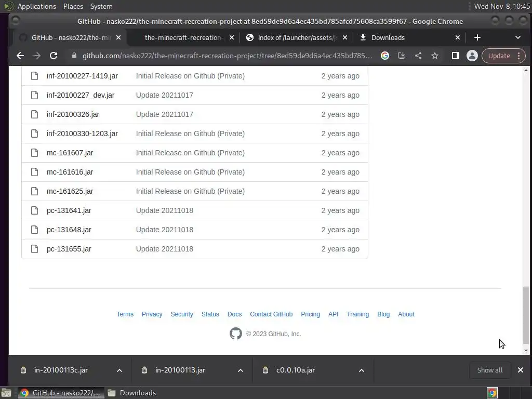Reload the GitHub page

pyautogui.click(x=54, y=56)
